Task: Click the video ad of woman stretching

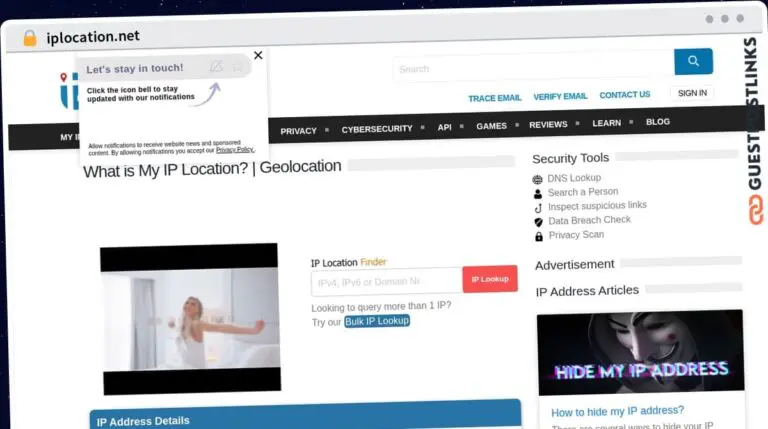Action: [191, 319]
